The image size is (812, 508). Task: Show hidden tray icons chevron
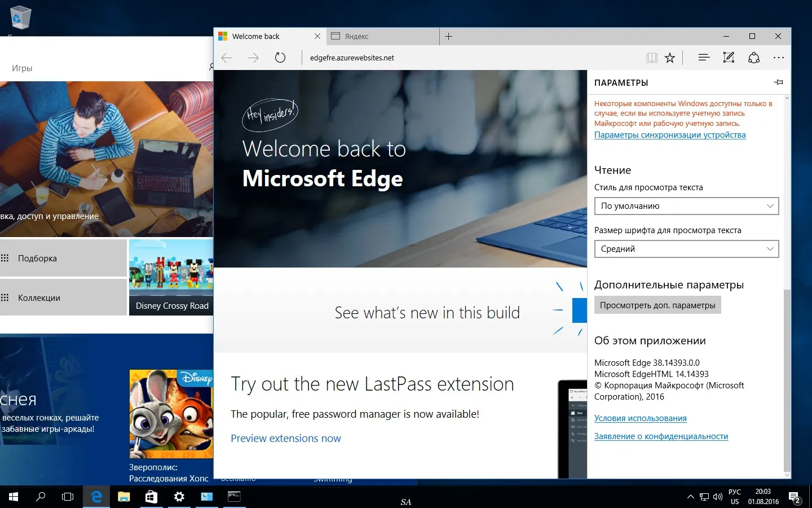pyautogui.click(x=691, y=497)
